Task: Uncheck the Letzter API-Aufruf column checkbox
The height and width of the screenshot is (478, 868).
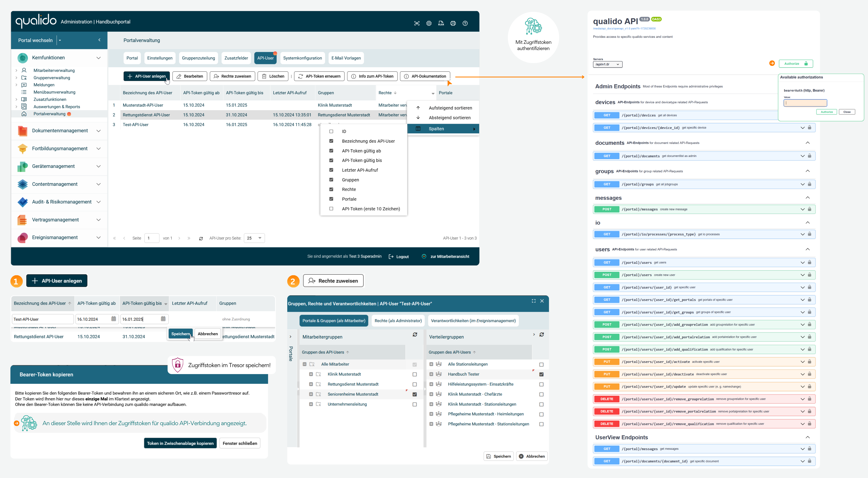Action: click(331, 170)
